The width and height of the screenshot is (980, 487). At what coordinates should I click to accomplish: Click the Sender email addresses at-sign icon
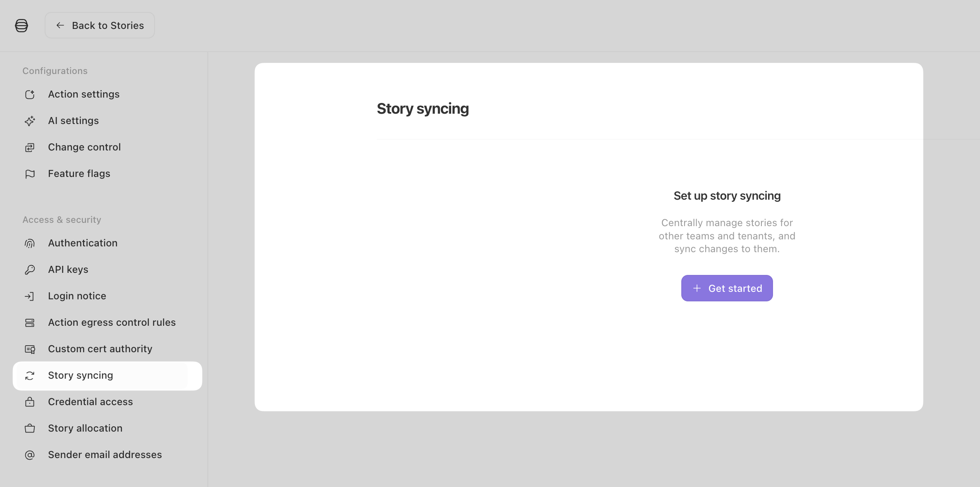pyautogui.click(x=30, y=455)
